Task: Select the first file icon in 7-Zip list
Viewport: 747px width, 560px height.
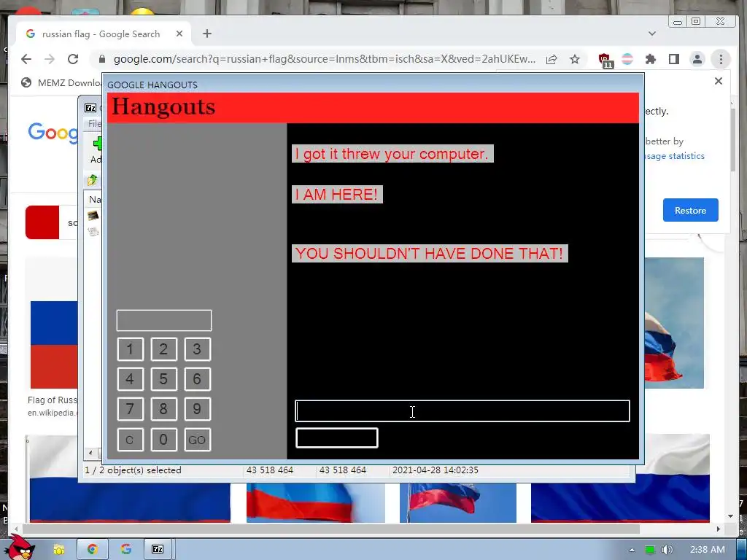Action: [93, 216]
